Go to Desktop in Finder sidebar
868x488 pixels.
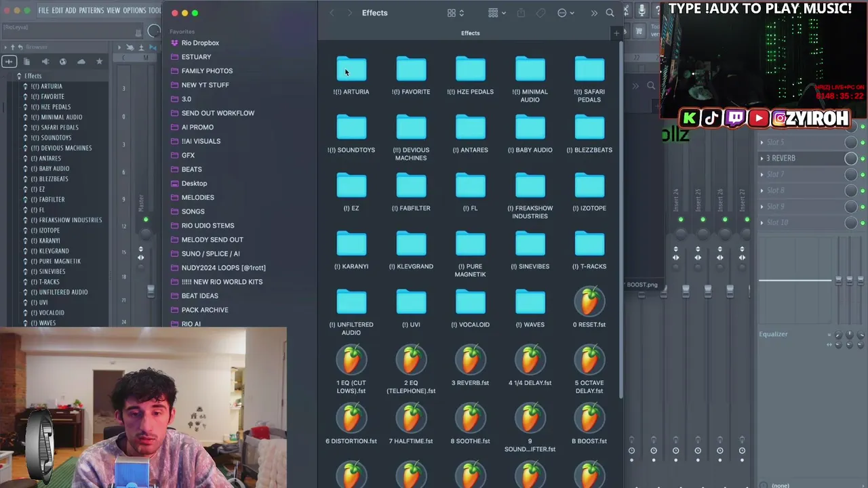(x=194, y=183)
